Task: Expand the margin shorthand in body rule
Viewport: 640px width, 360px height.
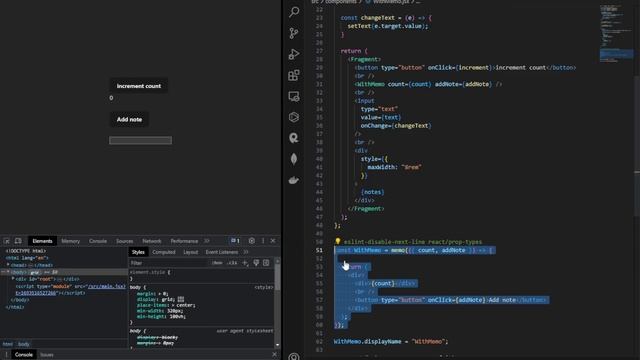Action: 160,293
